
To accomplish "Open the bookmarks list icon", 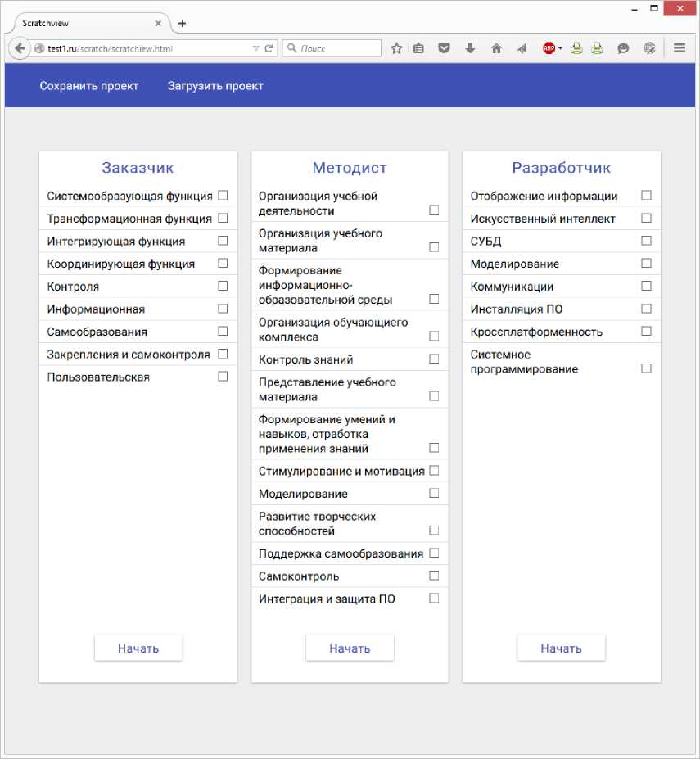I will pyautogui.click(x=418, y=48).
